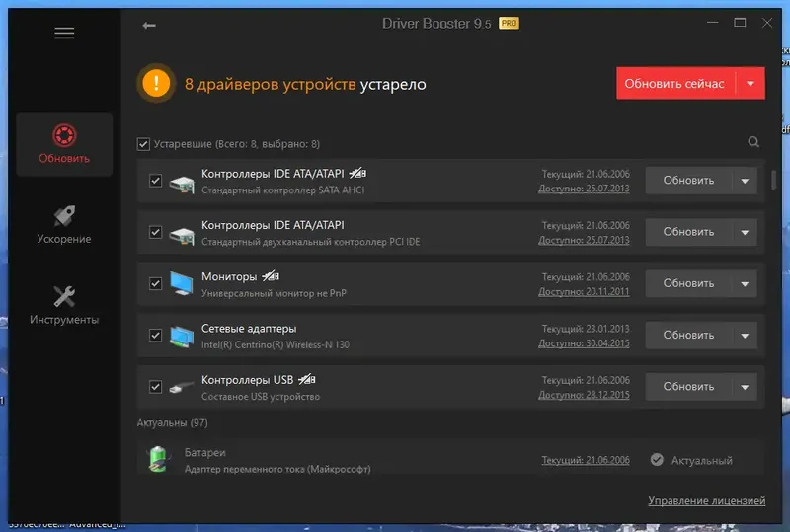The width and height of the screenshot is (790, 532).
Task: Update the PCI IDE dual-channel controller driver
Action: pos(688,232)
